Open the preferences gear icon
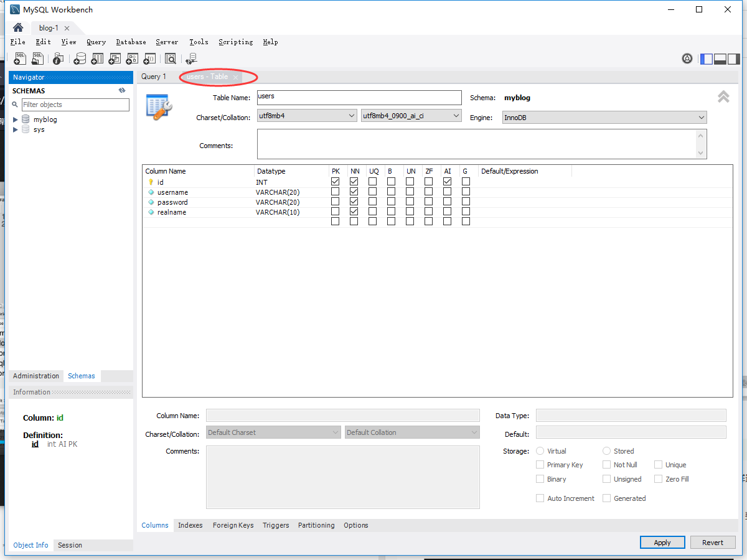Viewport: 747px width, 560px height. 687,58
